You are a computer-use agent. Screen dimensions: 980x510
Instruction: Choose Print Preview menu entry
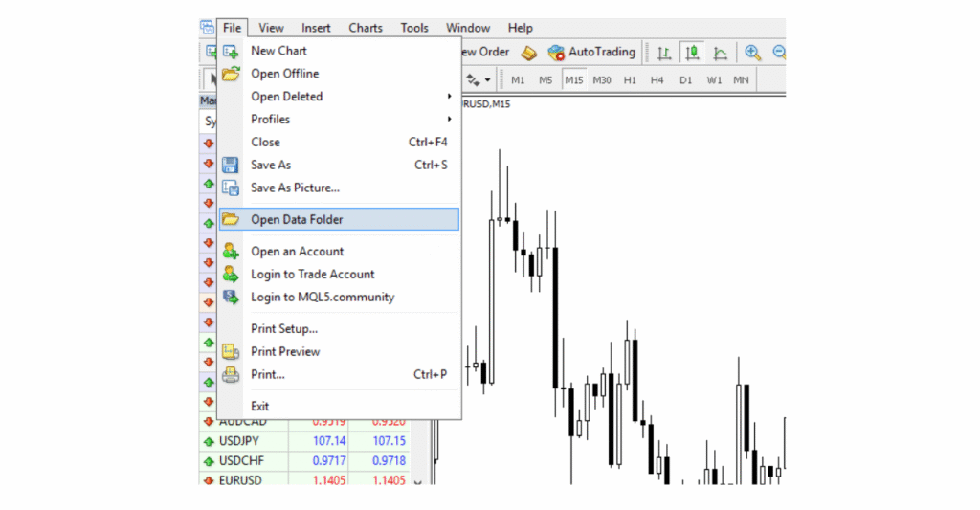pos(339,352)
